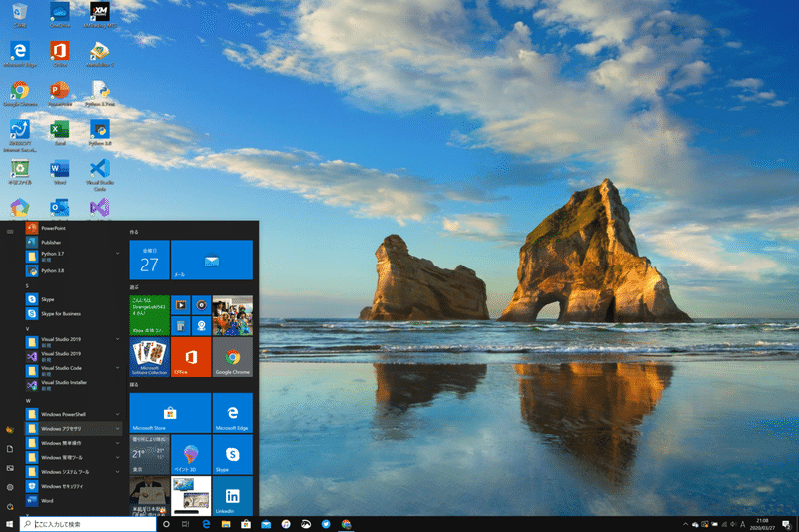Select Visual Studio Installer in app list
Image resolution: width=799 pixels, height=532 pixels.
[74, 385]
